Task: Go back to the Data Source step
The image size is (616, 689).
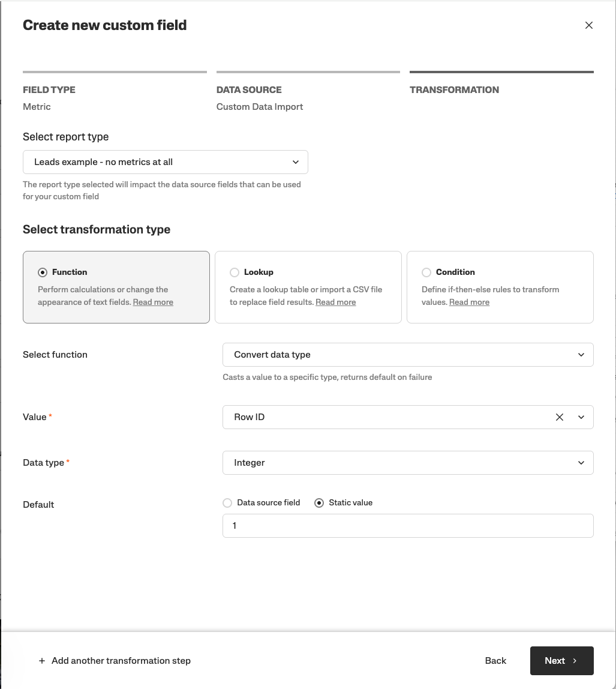Action: tap(248, 89)
